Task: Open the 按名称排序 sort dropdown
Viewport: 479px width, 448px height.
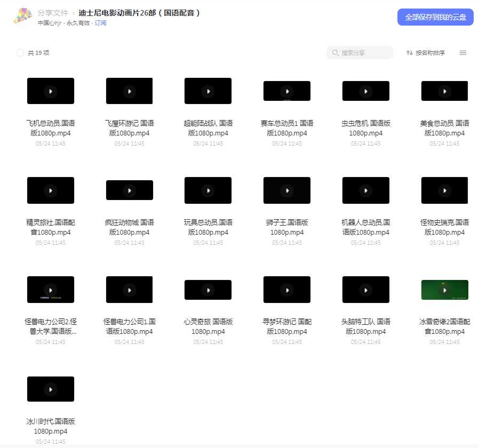Action: point(426,53)
